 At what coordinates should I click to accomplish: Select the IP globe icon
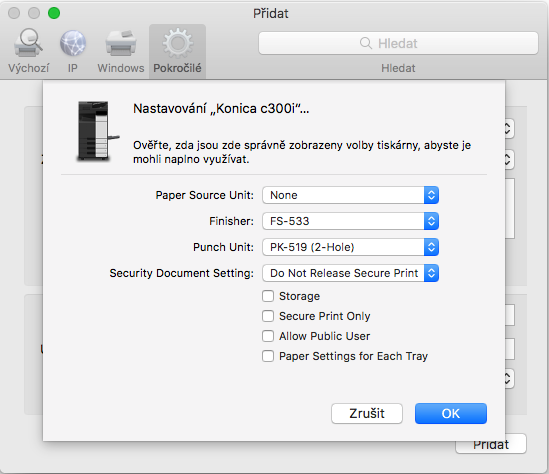72,43
